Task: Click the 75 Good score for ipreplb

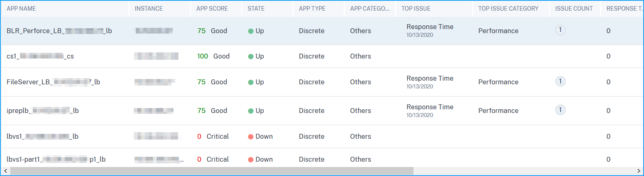Action: click(212, 111)
